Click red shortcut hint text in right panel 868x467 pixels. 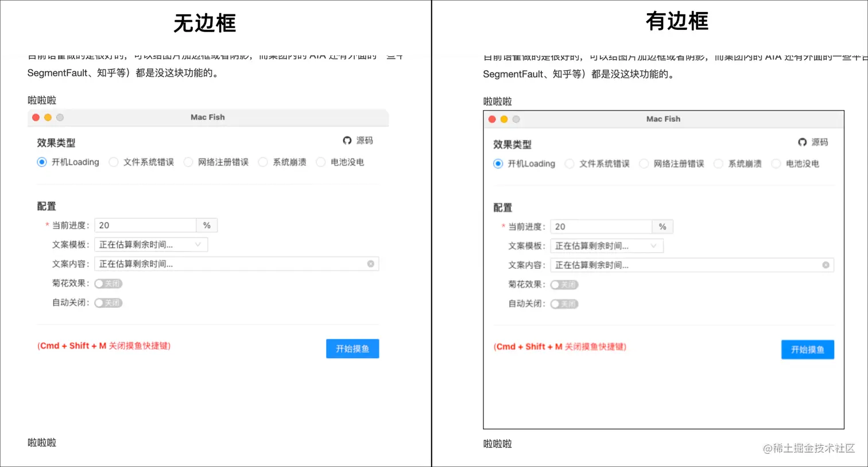point(560,347)
